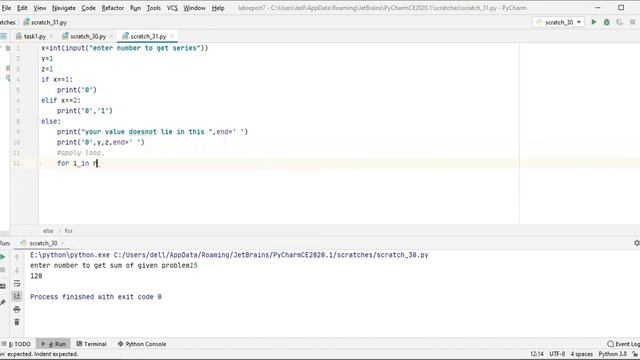Open the Code menu
Screen dimensions: 640x360
pyautogui.click(x=88, y=8)
